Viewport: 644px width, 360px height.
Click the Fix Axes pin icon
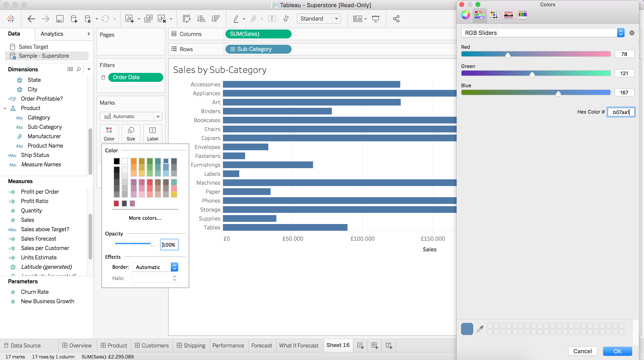click(x=286, y=19)
